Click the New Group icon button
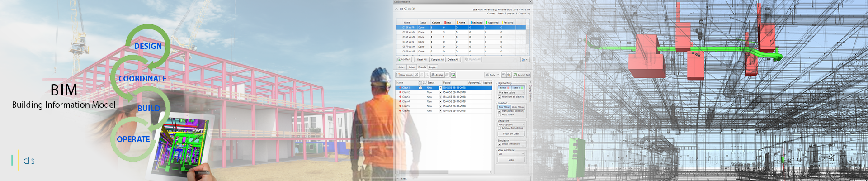Image resolution: width=868 pixels, height=181 pixels. 405,75
